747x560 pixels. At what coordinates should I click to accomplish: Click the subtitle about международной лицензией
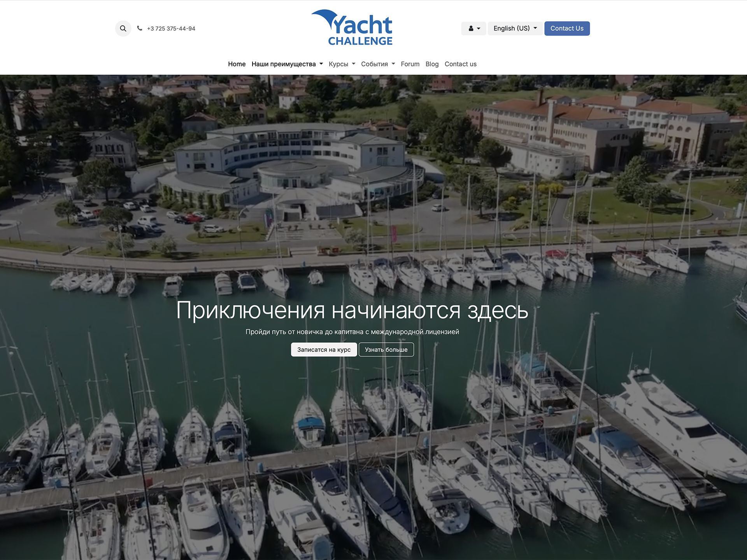point(352,332)
